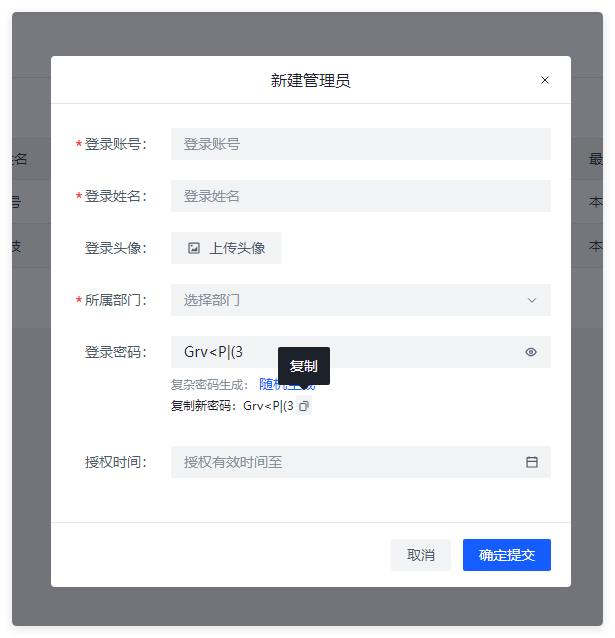The image size is (615, 638).
Task: Open the 选择部门 dropdown
Action: click(x=350, y=300)
